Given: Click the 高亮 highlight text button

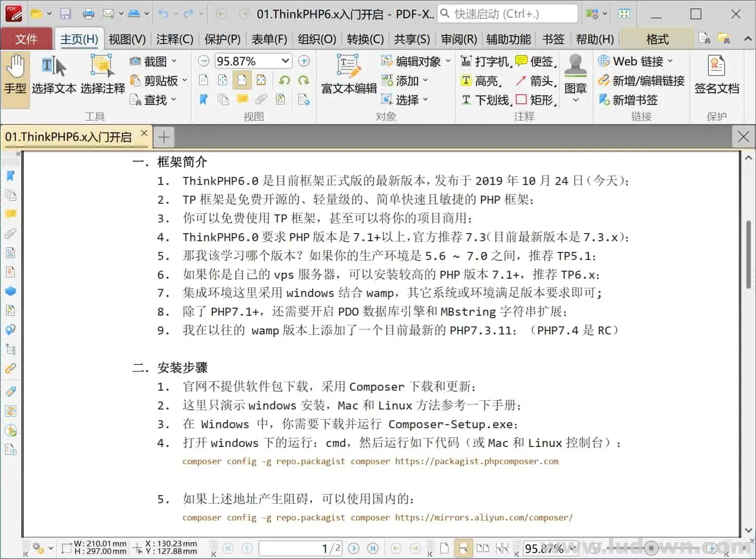Looking at the screenshot, I should click(481, 81).
